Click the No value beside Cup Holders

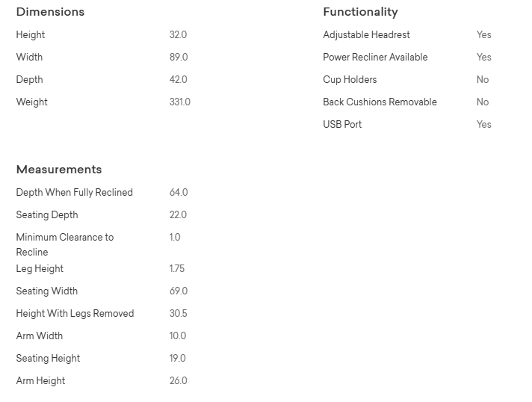(x=483, y=80)
